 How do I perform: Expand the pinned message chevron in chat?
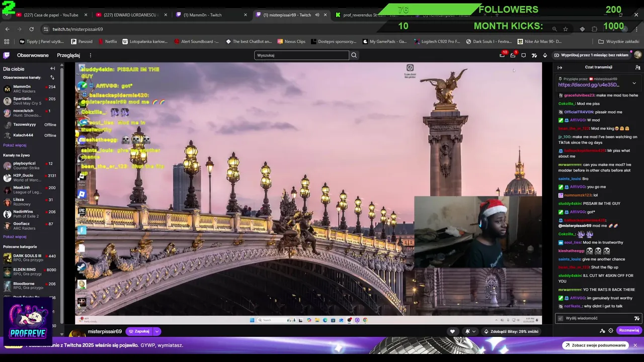coord(634,83)
